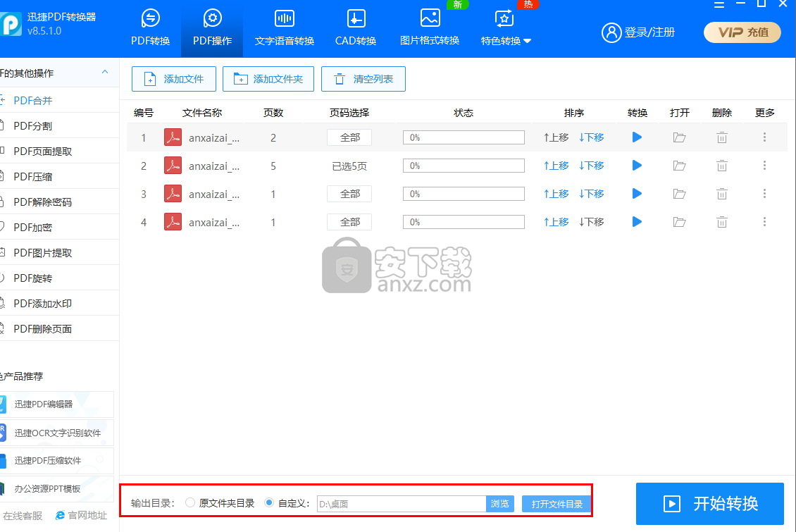Click 打开文件目录 button
The height and width of the screenshot is (532, 796).
click(557, 504)
